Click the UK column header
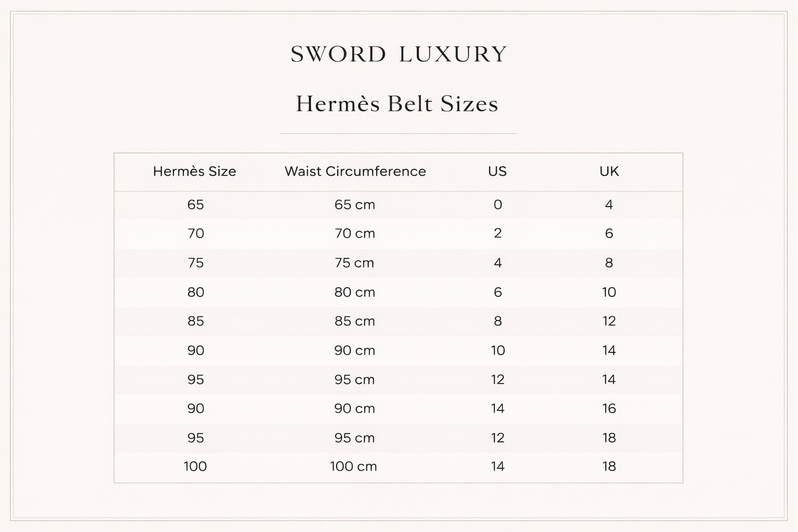 tap(609, 171)
